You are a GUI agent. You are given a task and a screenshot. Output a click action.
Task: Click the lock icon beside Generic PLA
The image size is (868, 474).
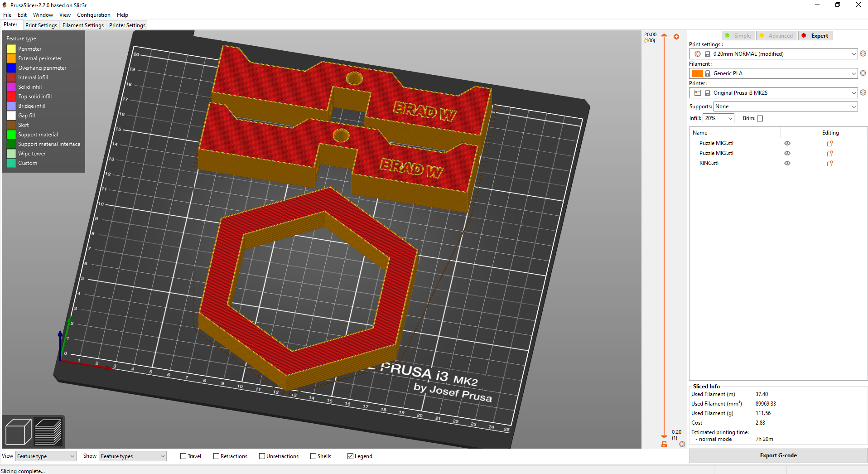pyautogui.click(x=708, y=73)
